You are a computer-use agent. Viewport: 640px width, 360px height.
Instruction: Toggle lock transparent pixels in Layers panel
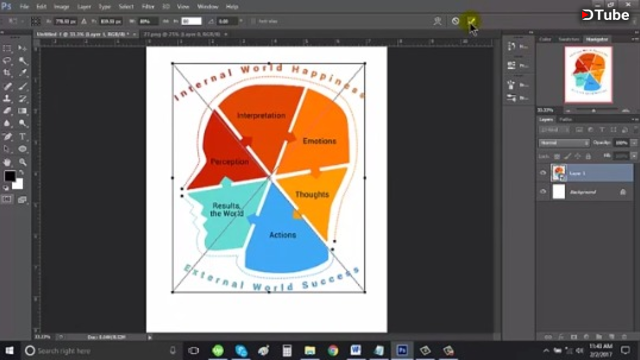(557, 156)
